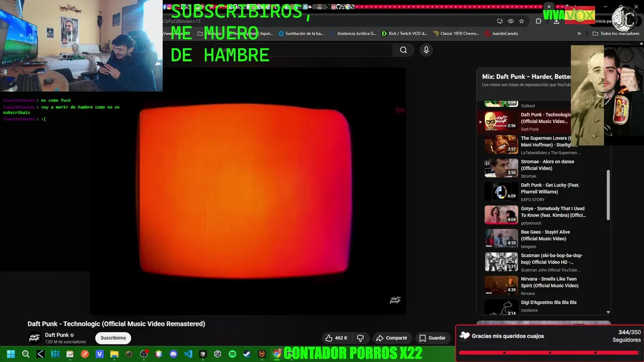Open the Daft Punk channel name link
Screen dimensions: 644x362
pyautogui.click(x=57, y=335)
